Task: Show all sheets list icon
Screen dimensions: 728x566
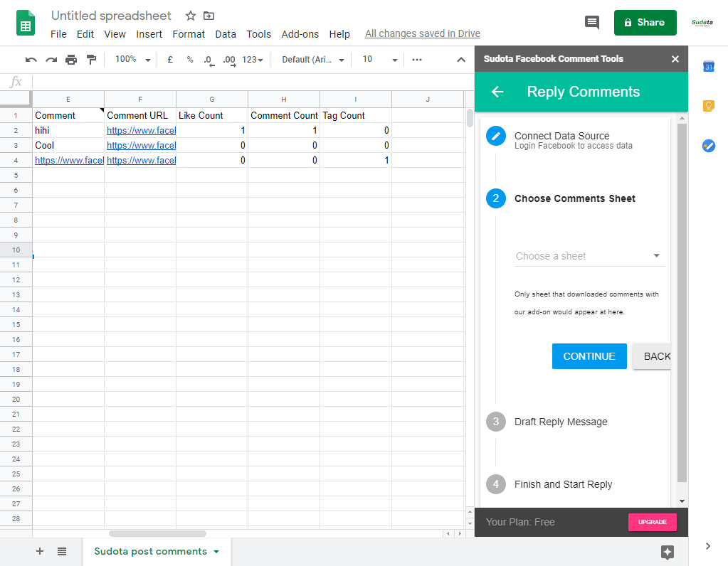Action: click(x=62, y=551)
